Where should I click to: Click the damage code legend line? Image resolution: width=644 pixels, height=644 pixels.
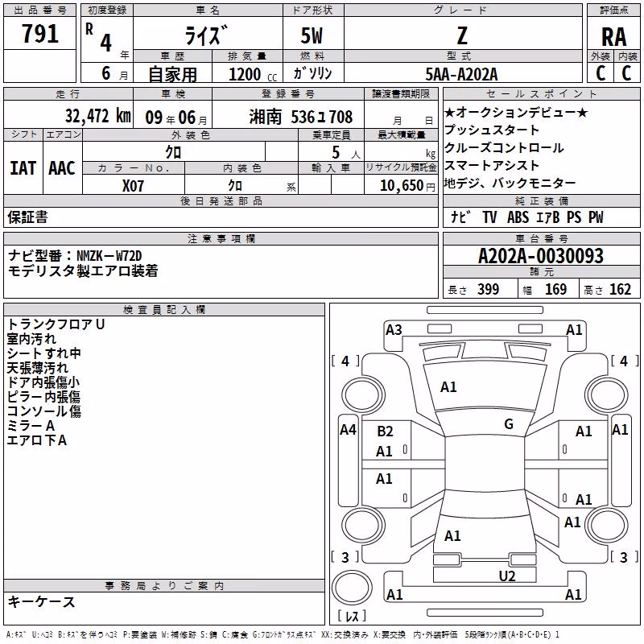(x=283, y=634)
